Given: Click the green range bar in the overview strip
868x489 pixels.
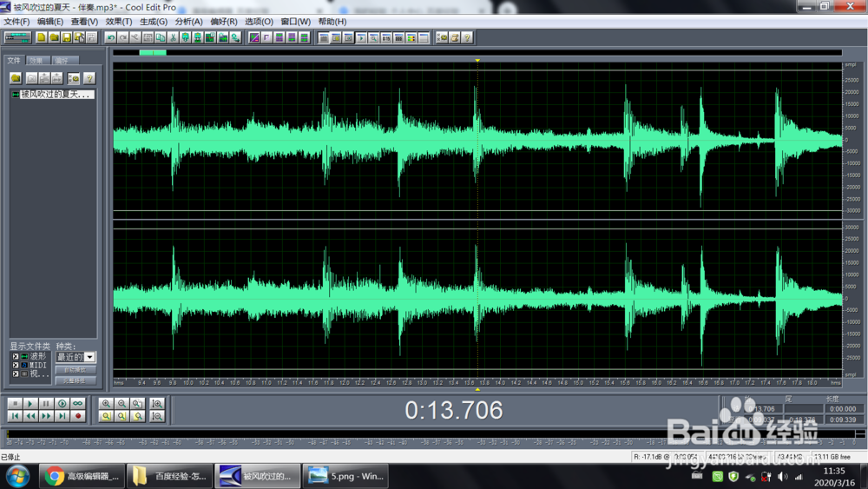Looking at the screenshot, I should click(x=153, y=53).
